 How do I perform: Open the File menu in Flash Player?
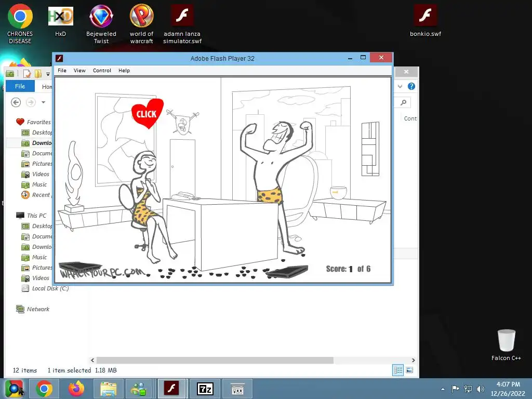pyautogui.click(x=62, y=70)
